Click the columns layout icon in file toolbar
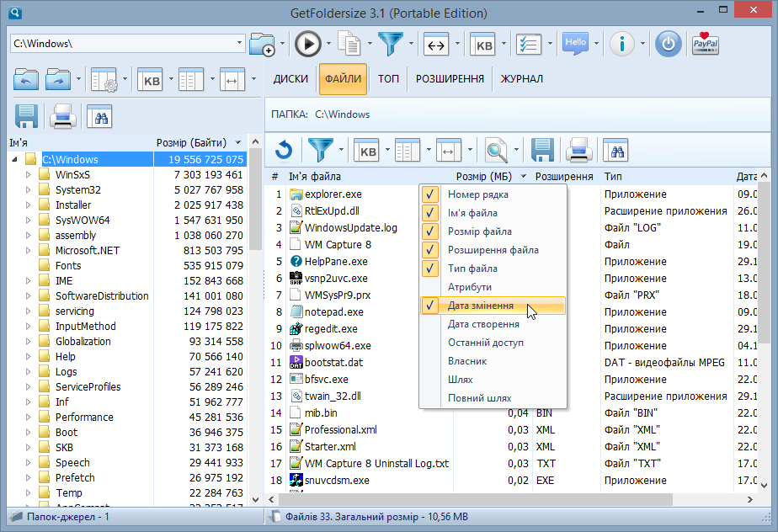778x532 pixels. 408,151
